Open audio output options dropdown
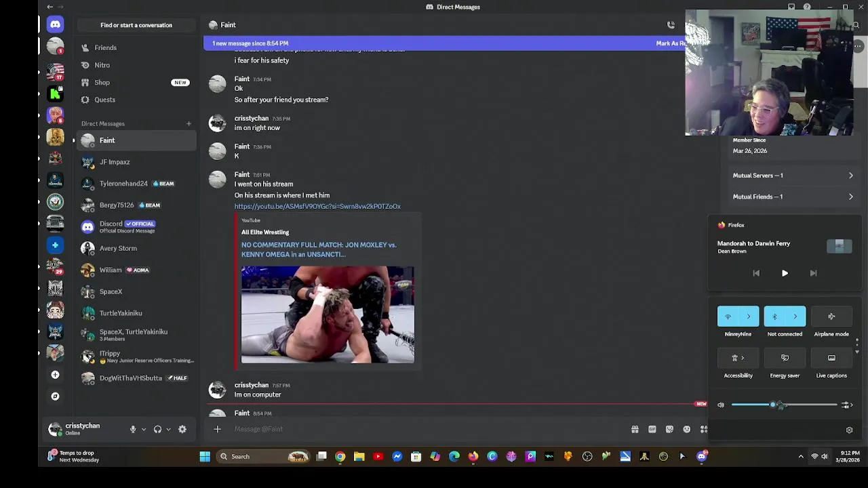Screen dimensions: 868x488 [168, 429]
